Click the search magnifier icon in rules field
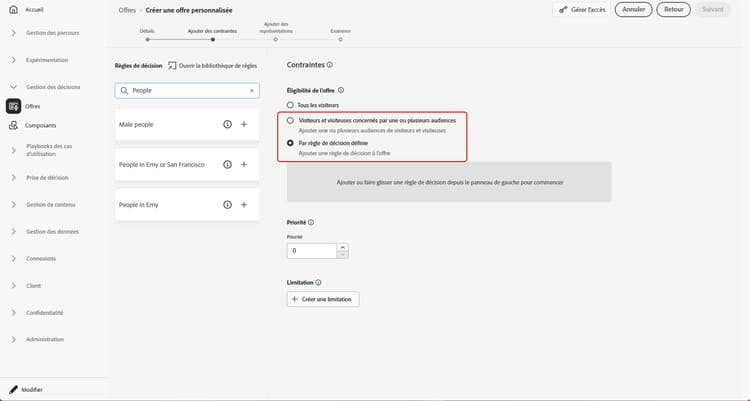750x401 pixels. (x=124, y=90)
